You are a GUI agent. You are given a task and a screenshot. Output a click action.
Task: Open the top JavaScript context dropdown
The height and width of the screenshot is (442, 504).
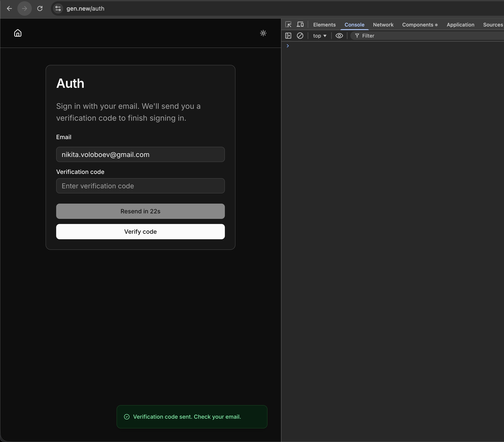[x=320, y=36]
